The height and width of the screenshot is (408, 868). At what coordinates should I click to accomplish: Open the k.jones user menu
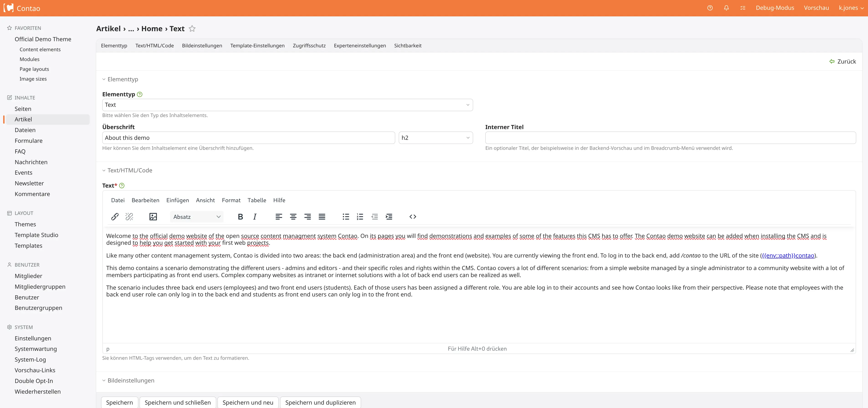pos(851,8)
